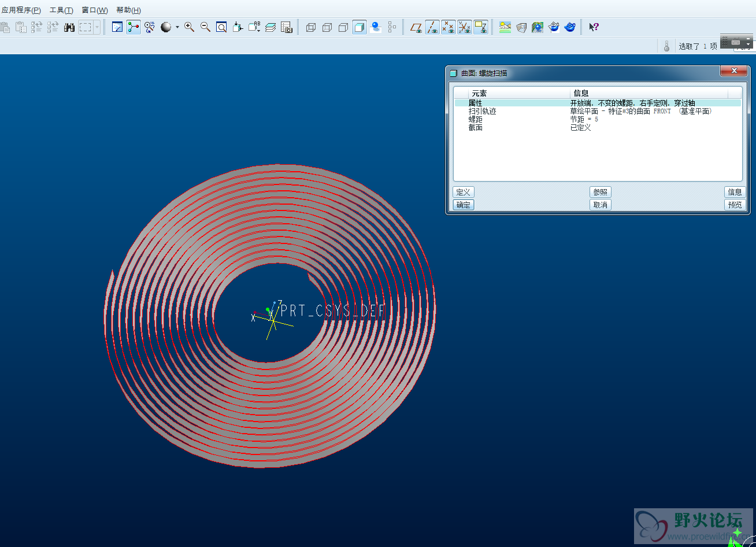Open the 帮助(H) menu

click(x=128, y=10)
